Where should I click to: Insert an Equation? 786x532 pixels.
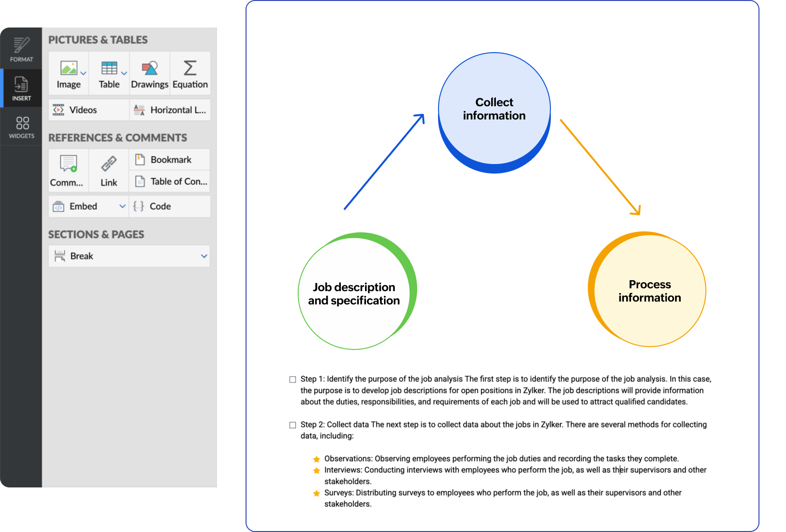190,73
